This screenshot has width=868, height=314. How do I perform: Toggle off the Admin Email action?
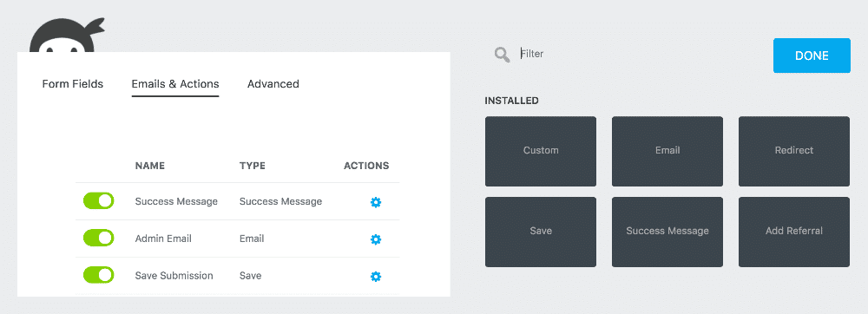(99, 238)
